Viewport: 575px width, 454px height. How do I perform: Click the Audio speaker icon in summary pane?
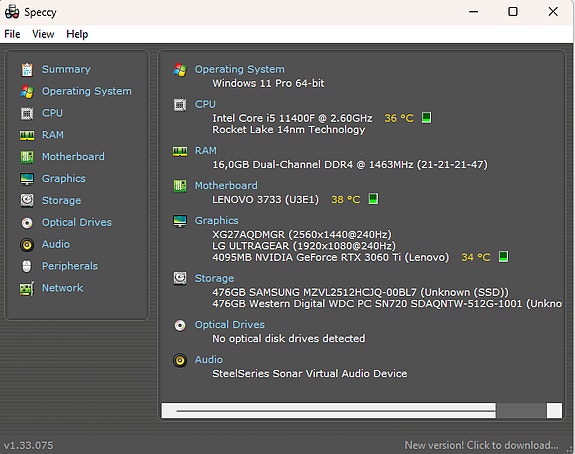180,360
